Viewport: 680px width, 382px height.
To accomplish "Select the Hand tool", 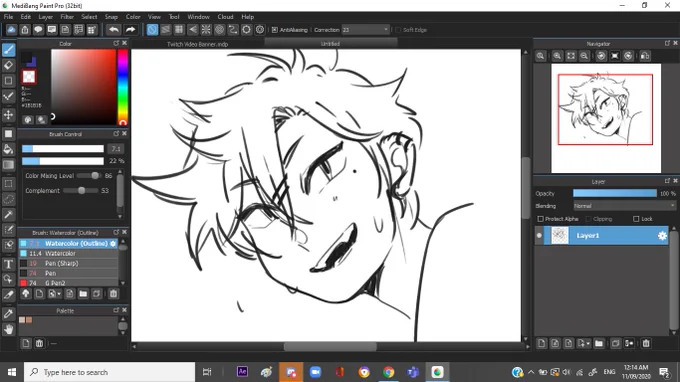I will (9, 330).
